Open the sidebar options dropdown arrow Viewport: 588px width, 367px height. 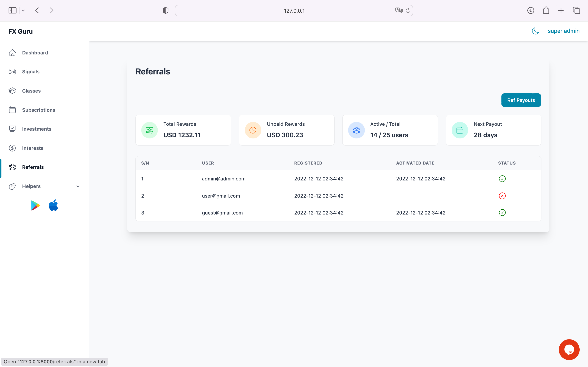click(23, 10)
